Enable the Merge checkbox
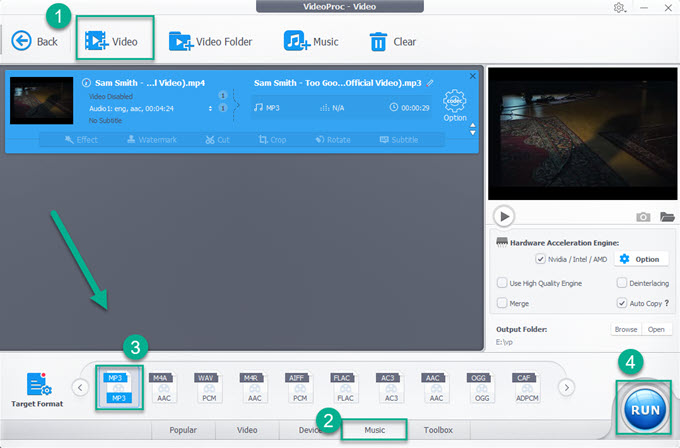 click(x=502, y=303)
